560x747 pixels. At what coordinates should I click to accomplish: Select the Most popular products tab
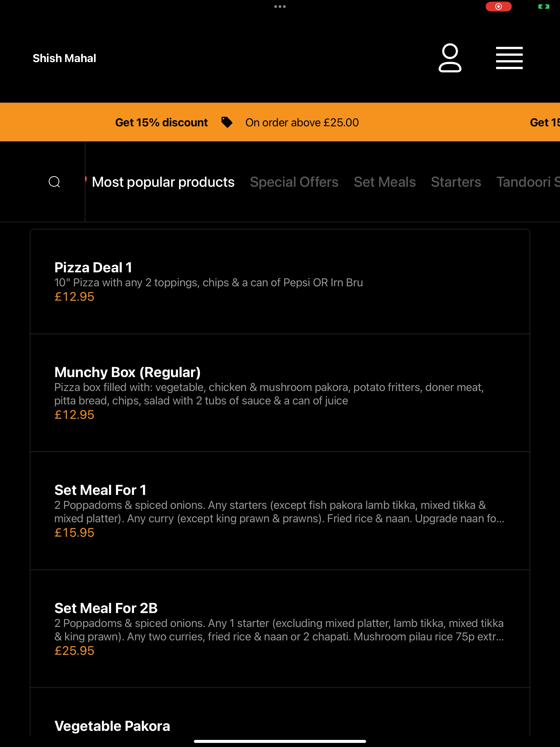[x=163, y=182]
